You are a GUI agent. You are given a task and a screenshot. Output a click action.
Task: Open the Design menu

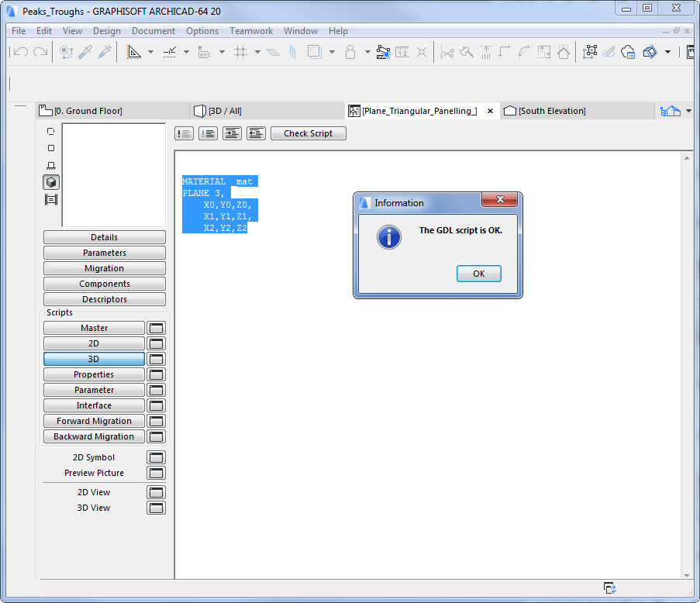tap(107, 31)
